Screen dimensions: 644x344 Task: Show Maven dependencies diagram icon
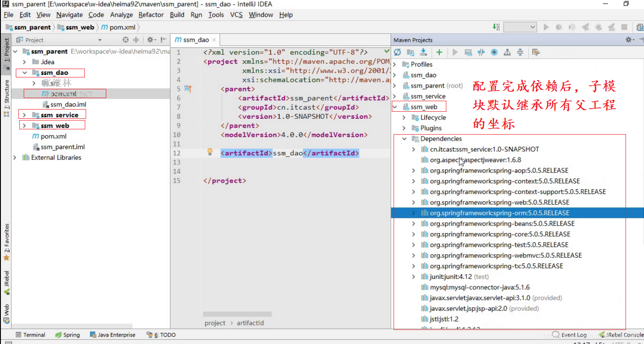(507, 52)
